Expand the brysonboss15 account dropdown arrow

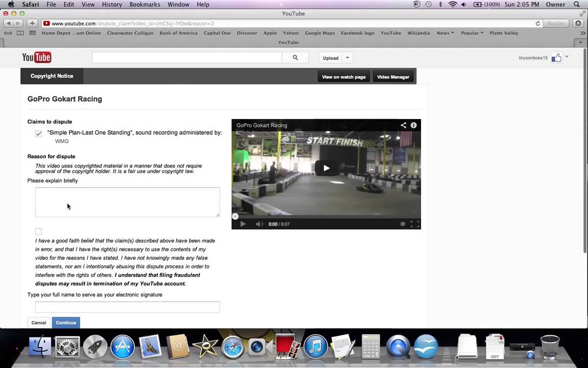point(567,57)
